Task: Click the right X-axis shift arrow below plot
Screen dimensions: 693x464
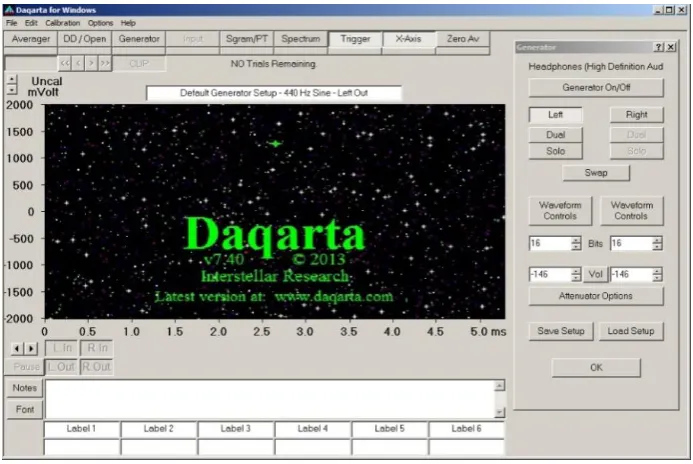Action: coord(31,349)
